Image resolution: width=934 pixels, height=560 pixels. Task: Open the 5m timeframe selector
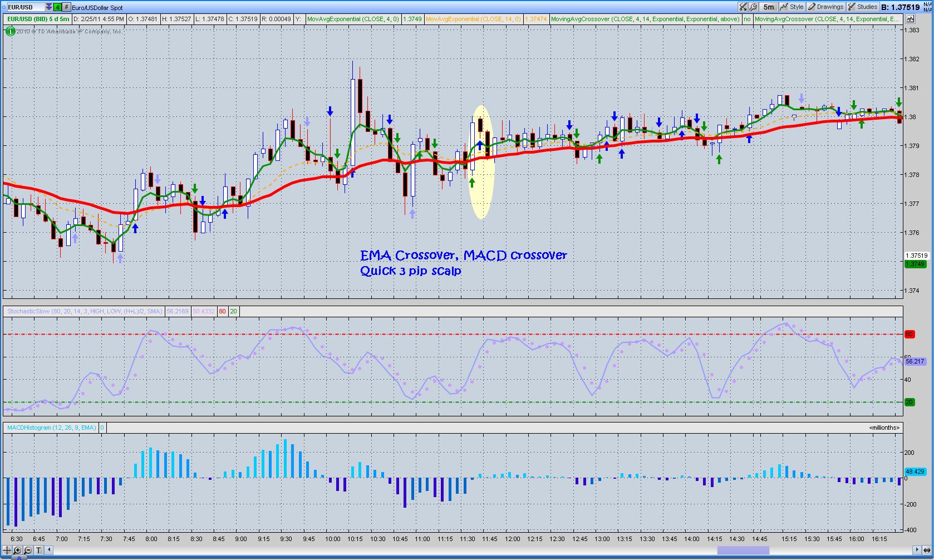[x=768, y=7]
